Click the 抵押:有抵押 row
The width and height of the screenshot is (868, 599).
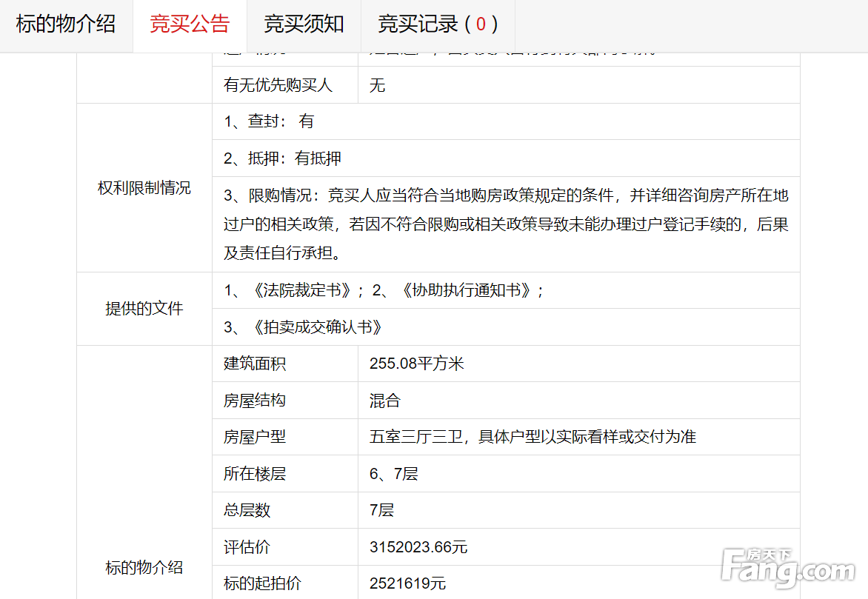click(x=283, y=158)
